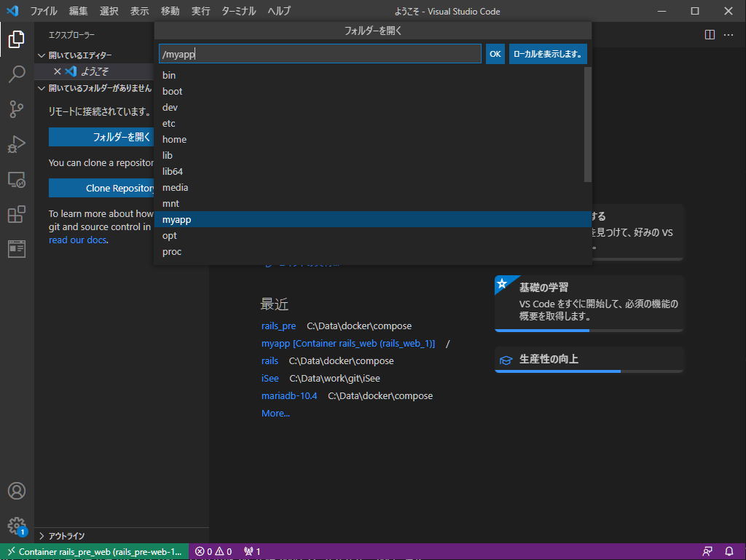Click the フォルダーを開く sidebar button

pos(101,137)
